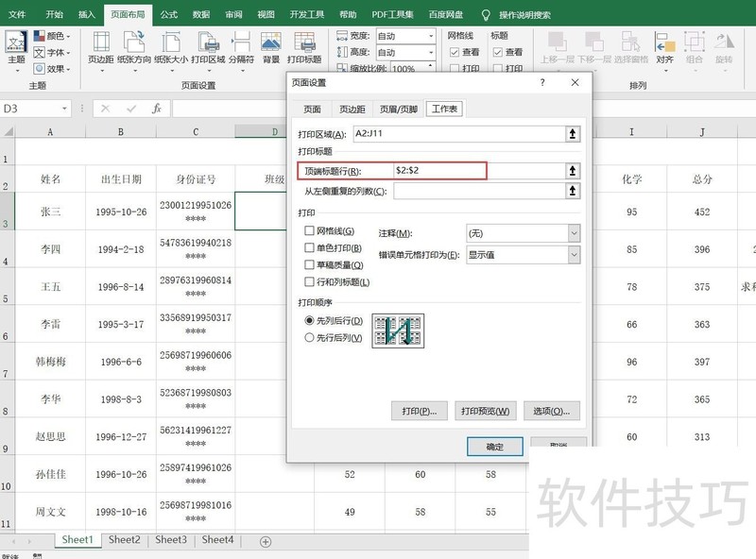The width and height of the screenshot is (756, 559).
Task: Click the Breaks (分隔符) icon
Action: 241,42
